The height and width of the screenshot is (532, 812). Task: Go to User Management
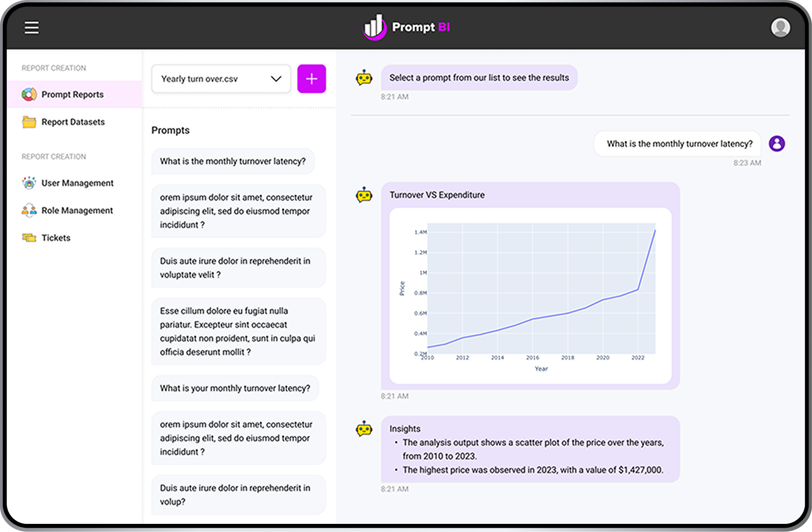point(74,183)
